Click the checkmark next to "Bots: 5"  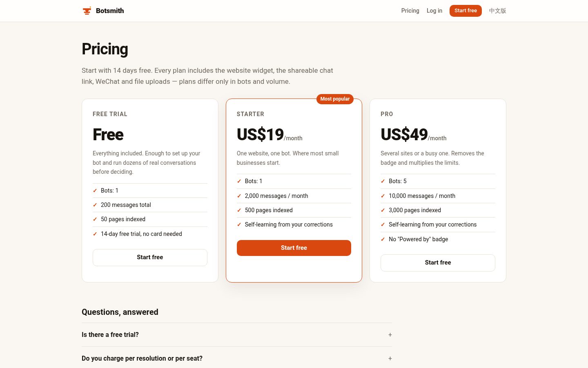[383, 181]
